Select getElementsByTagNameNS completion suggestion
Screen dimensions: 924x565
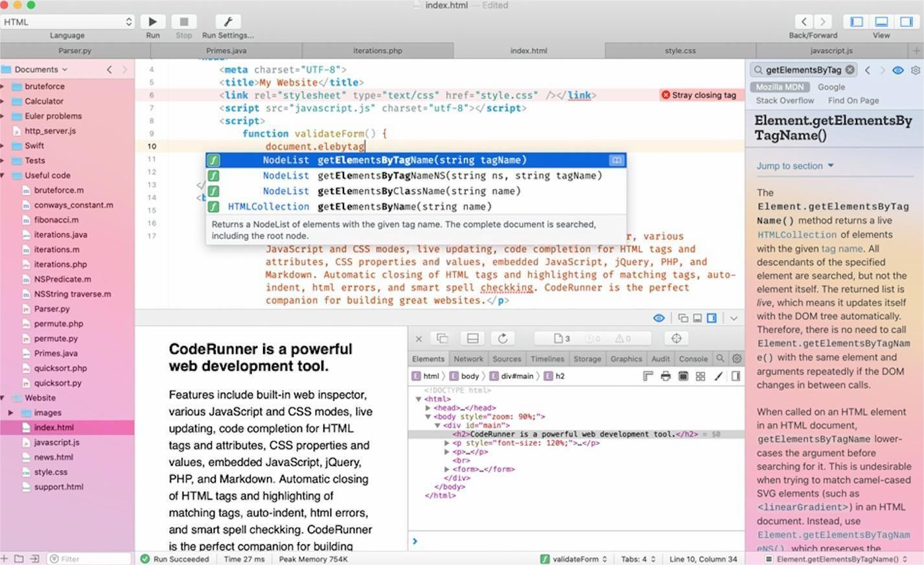tap(416, 176)
